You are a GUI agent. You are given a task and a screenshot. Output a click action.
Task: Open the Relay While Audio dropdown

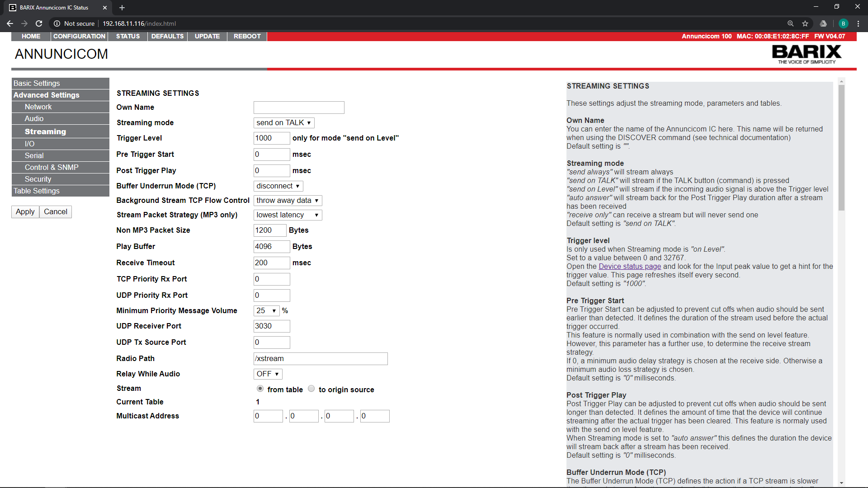tap(268, 374)
